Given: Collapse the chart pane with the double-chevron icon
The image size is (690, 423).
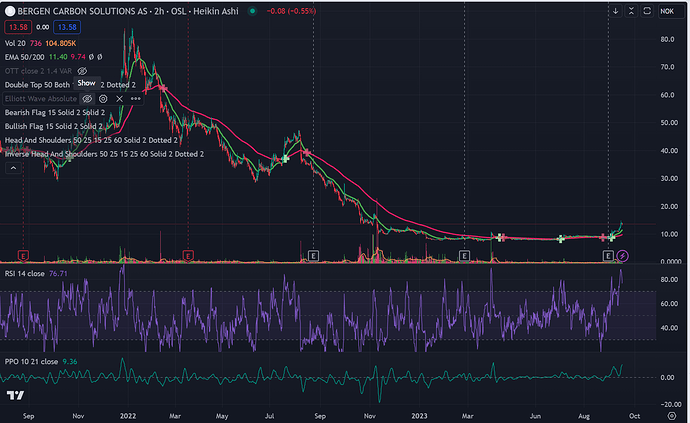Looking at the screenshot, I should 631,11.
